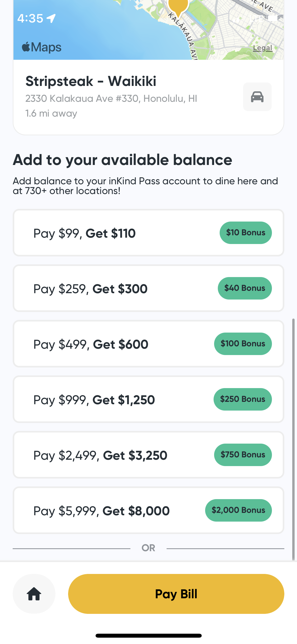297x644 pixels.
Task: Tap the home icon button
Action: [x=34, y=594]
